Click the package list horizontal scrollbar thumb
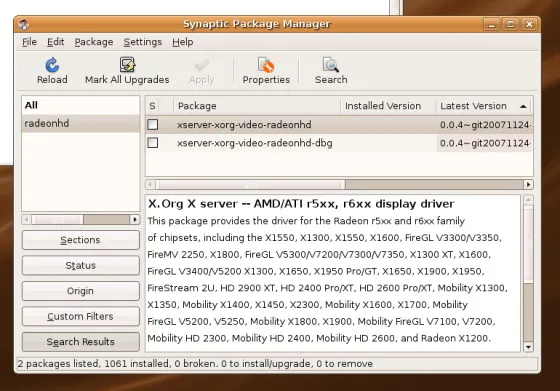 coord(250,185)
